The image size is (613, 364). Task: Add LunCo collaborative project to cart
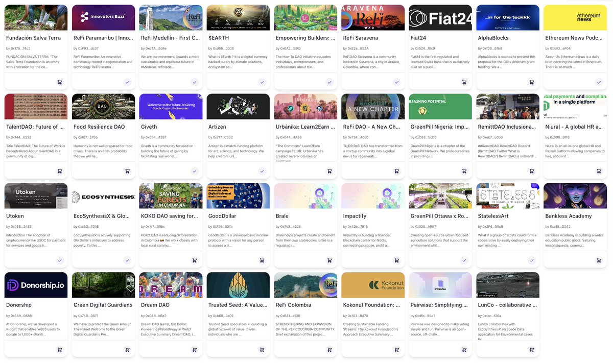click(532, 349)
